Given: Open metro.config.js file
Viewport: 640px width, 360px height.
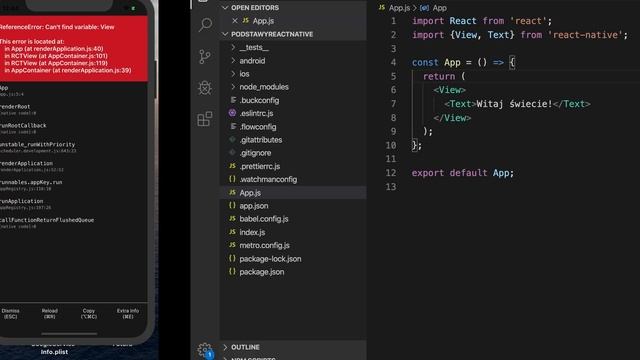Looking at the screenshot, I should click(293, 245).
